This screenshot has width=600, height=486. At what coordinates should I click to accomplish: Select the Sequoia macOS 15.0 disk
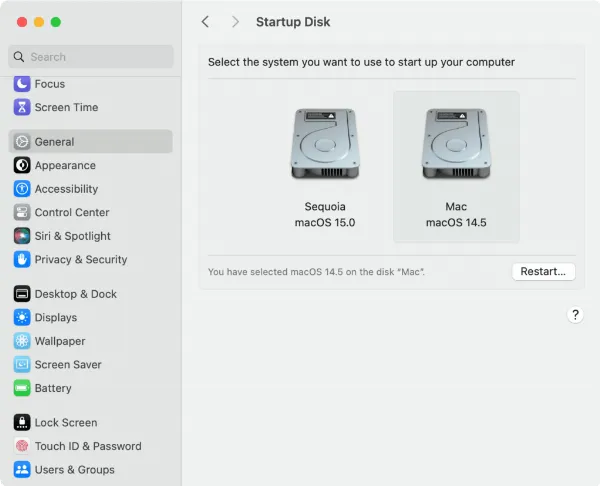click(325, 165)
